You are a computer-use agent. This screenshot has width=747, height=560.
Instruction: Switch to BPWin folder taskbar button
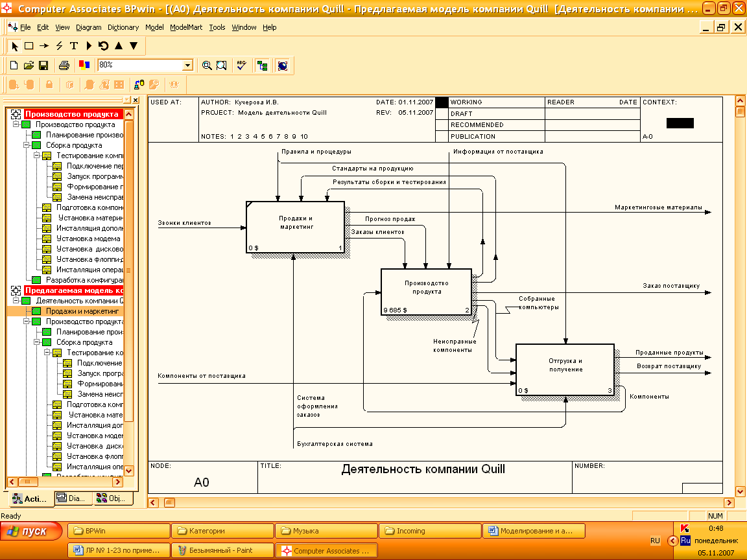pos(119,531)
